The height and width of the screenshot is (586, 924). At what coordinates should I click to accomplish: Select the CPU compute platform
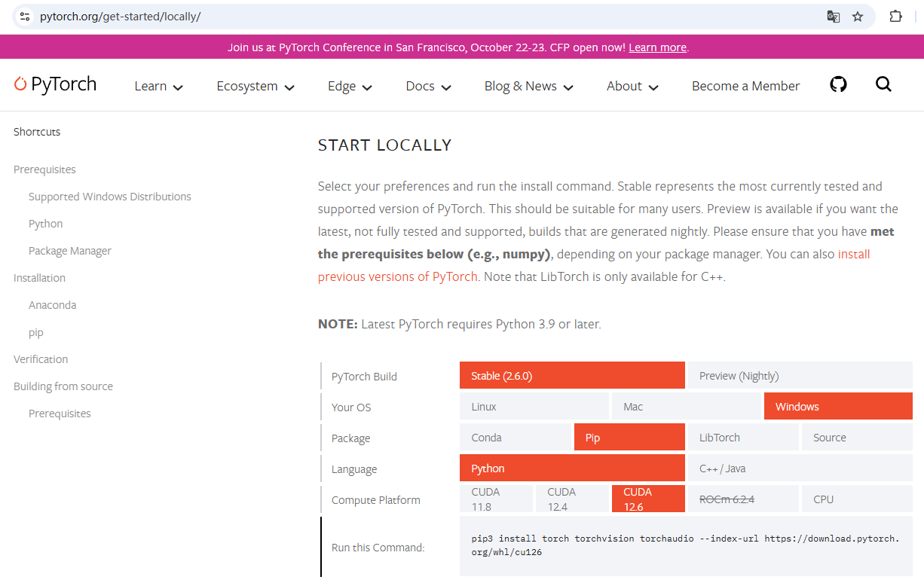857,499
